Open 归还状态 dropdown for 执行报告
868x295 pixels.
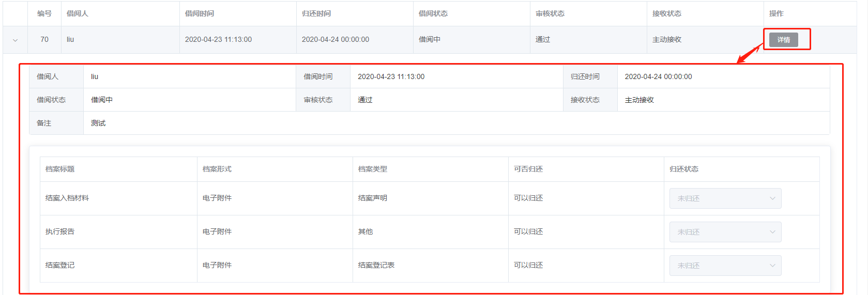pos(725,232)
